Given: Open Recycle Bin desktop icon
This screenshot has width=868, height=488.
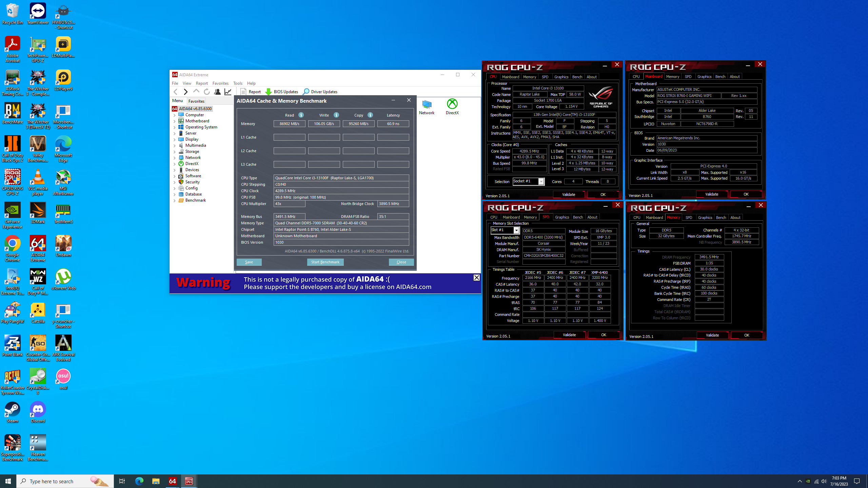Looking at the screenshot, I should (13, 14).
